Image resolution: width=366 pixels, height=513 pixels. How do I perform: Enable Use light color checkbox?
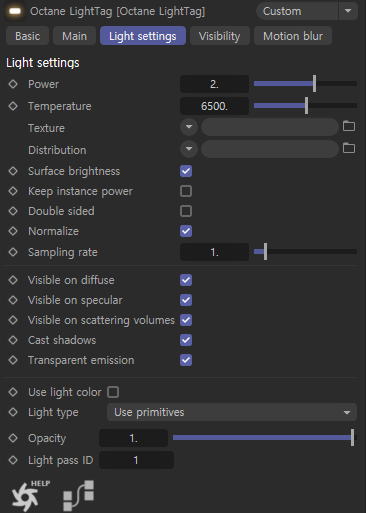click(x=113, y=392)
